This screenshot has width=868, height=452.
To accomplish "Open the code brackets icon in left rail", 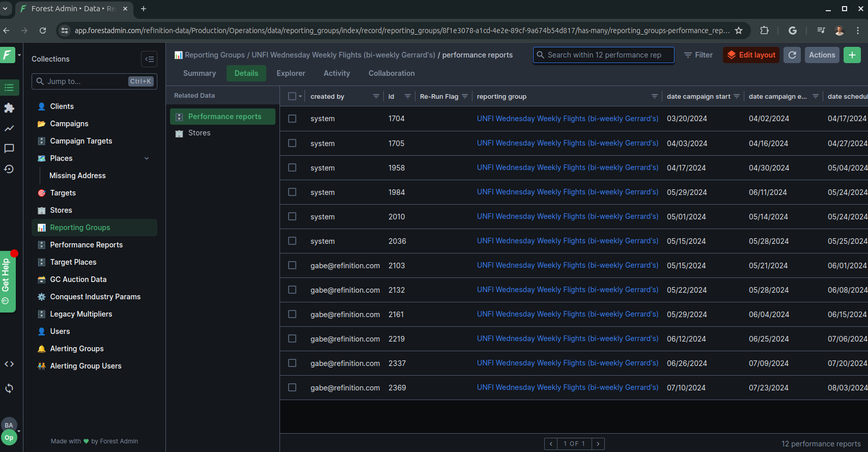I will pos(9,364).
